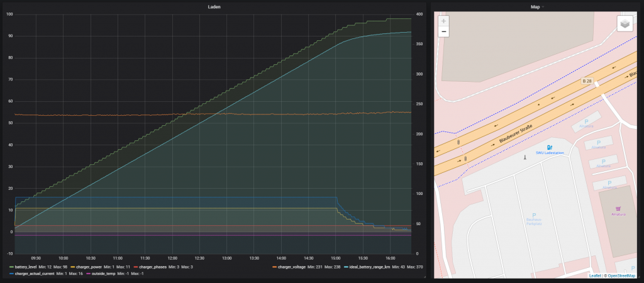Open the Leaflet attribution link
Image resolution: width=644 pixels, height=283 pixels.
[596, 275]
